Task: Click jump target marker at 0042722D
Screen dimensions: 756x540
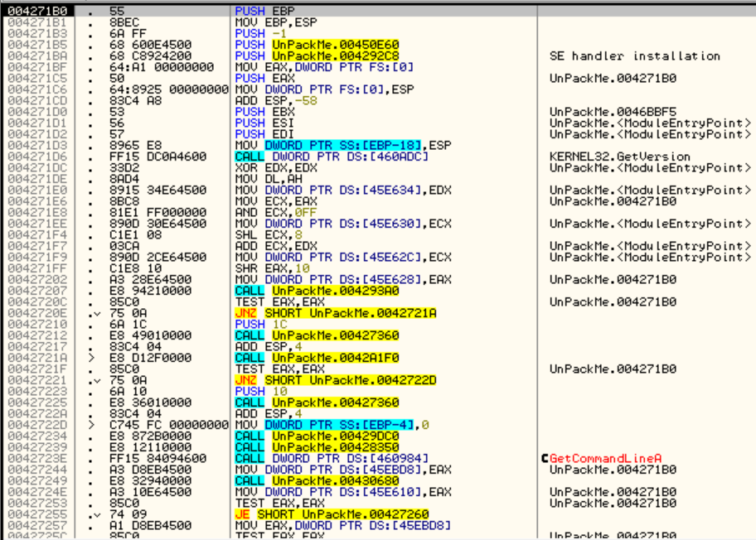Action: tap(92, 425)
